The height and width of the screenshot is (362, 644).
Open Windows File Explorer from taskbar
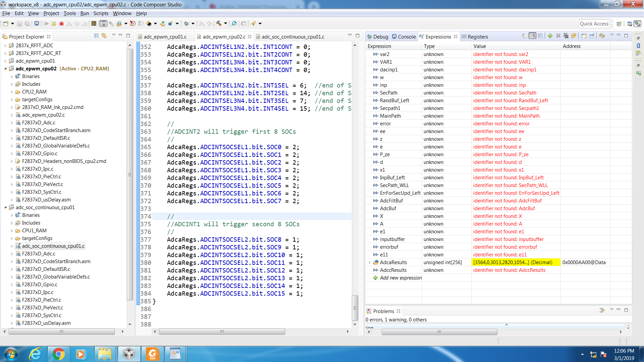105,354
